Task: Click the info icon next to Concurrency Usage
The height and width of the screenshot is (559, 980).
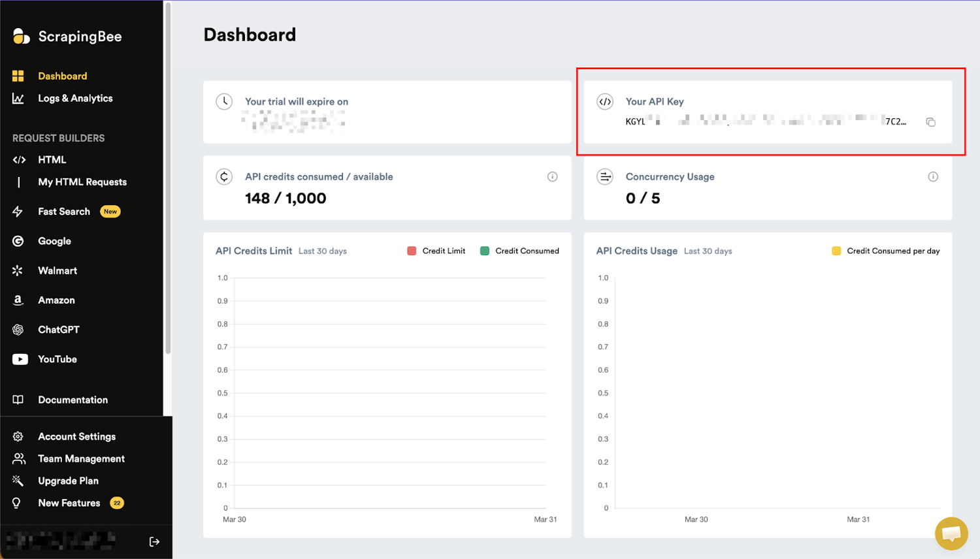Action: [x=933, y=176]
